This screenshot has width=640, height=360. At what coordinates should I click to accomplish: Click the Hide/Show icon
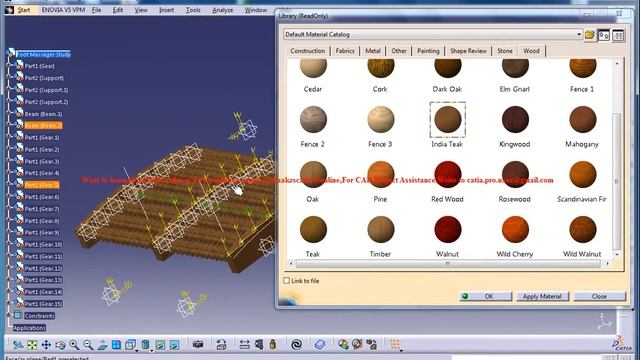(x=160, y=345)
